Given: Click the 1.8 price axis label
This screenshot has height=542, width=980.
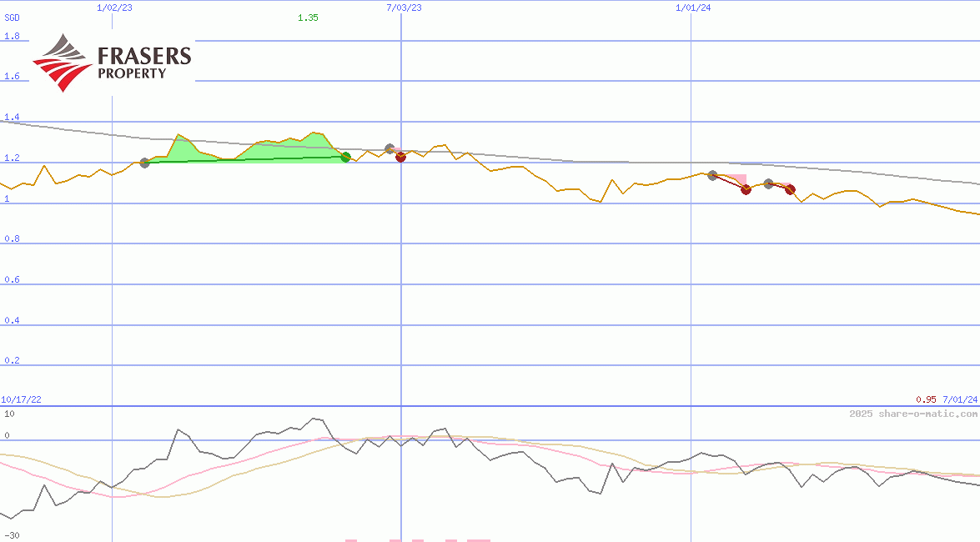Looking at the screenshot, I should 12,37.
